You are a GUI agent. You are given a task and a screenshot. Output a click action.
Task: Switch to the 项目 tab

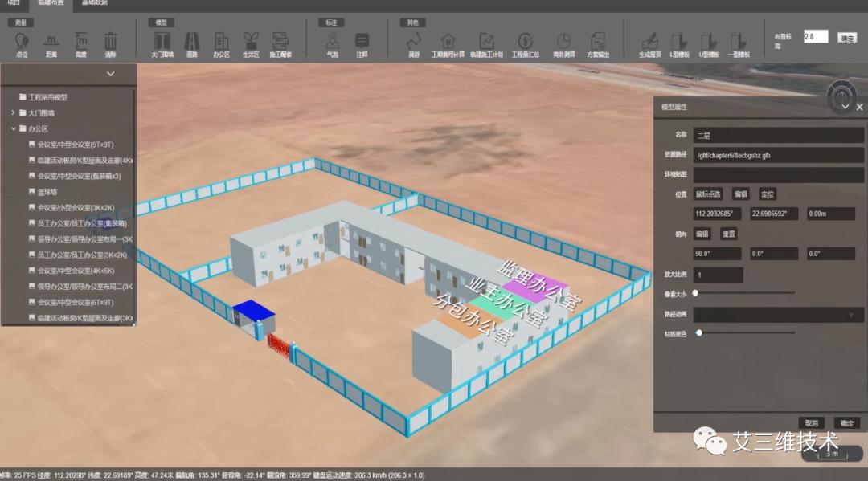pos(14,4)
